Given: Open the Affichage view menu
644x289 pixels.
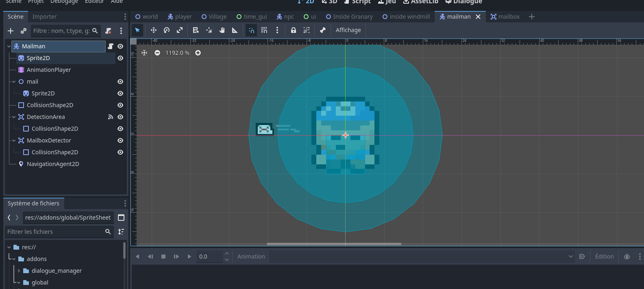Looking at the screenshot, I should coord(348,30).
